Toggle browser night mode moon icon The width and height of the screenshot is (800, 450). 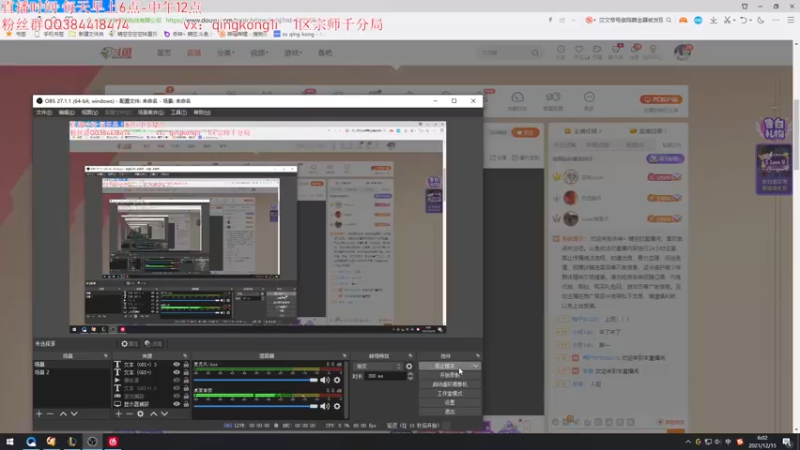pyautogui.click(x=761, y=20)
